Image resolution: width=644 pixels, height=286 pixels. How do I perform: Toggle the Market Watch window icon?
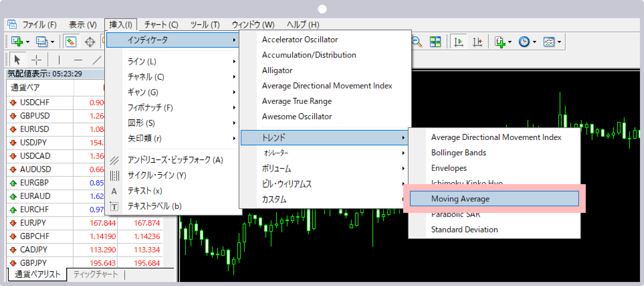tap(71, 42)
